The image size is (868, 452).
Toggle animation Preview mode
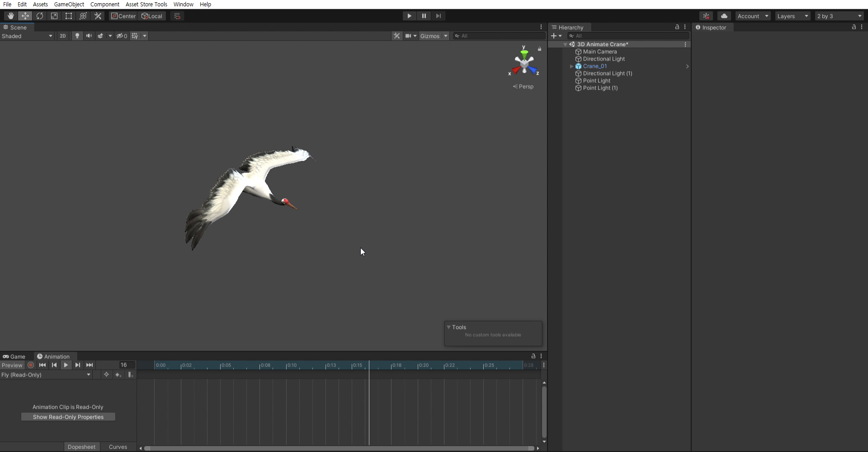pos(12,365)
